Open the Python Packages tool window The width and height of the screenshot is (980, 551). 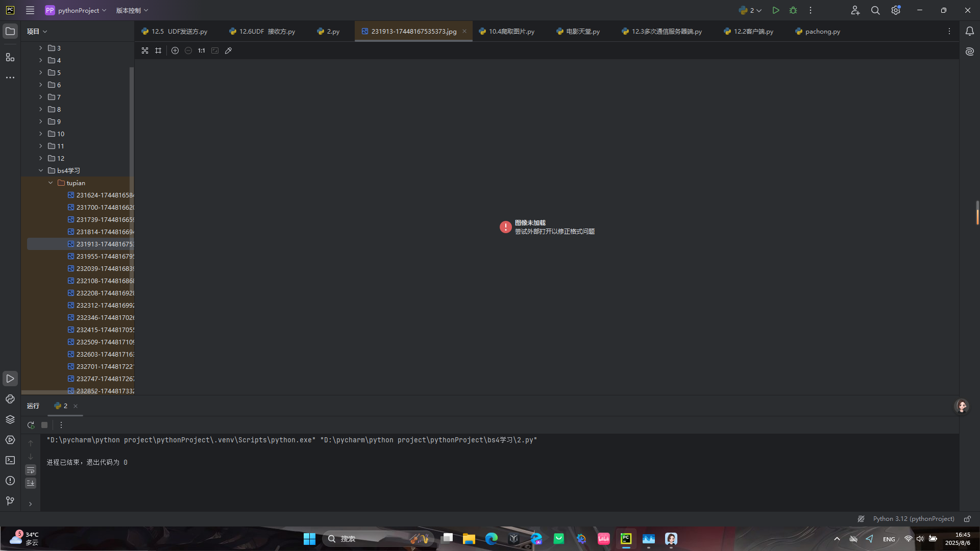(10, 419)
